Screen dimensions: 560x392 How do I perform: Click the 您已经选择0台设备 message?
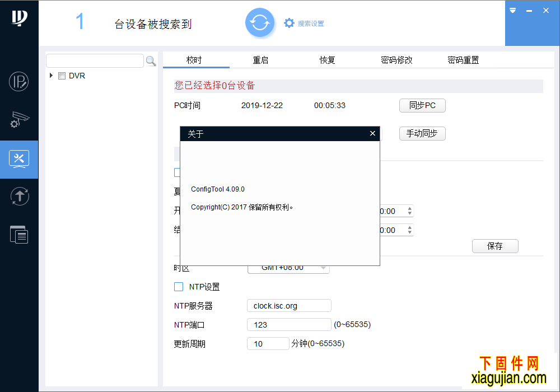tap(214, 85)
